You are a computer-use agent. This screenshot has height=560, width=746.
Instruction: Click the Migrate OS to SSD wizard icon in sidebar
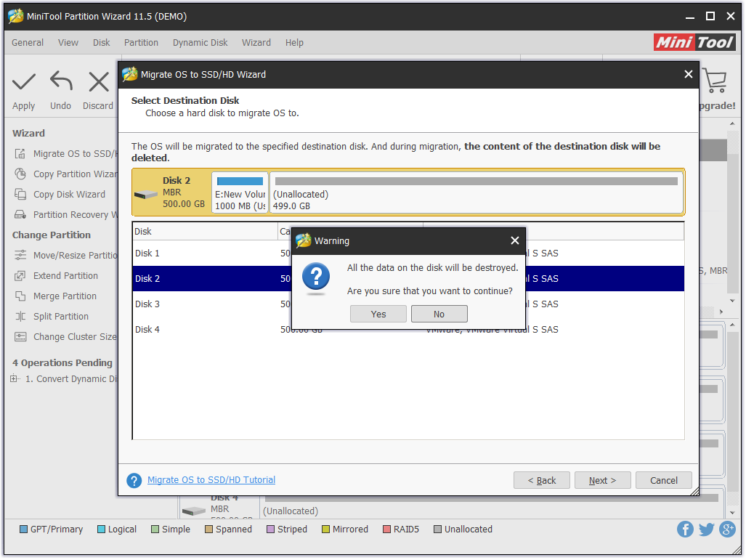click(20, 154)
